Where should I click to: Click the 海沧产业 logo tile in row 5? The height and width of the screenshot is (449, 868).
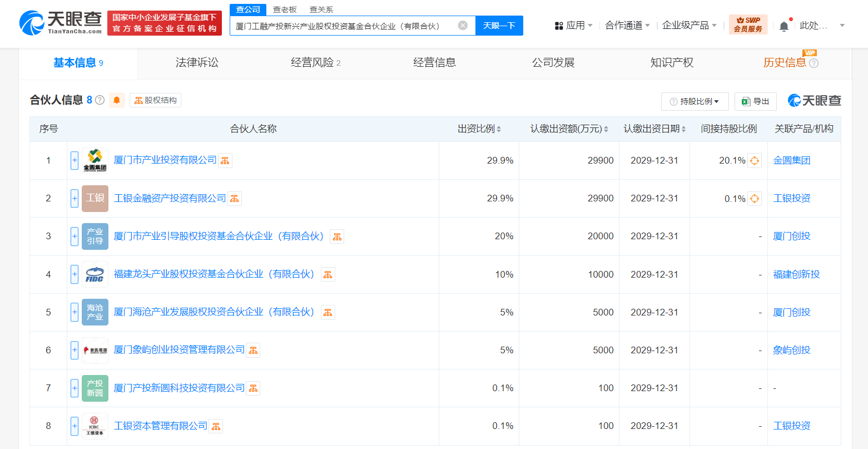click(95, 313)
